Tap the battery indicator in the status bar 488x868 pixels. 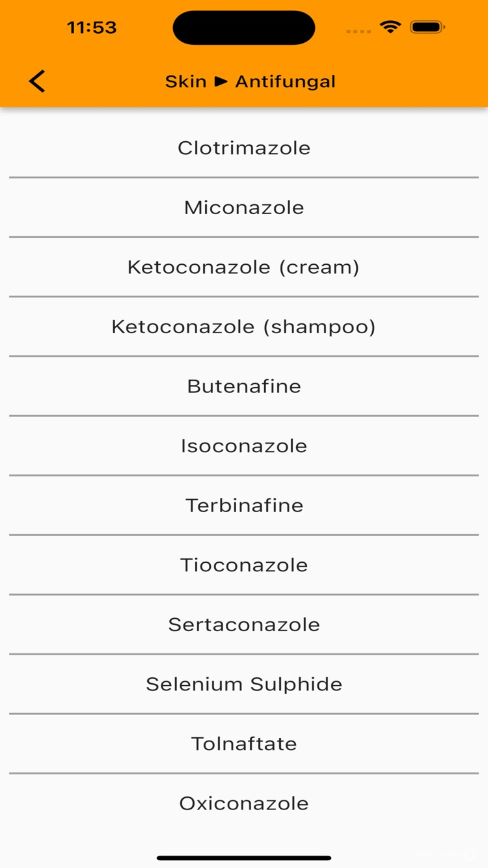(x=426, y=28)
